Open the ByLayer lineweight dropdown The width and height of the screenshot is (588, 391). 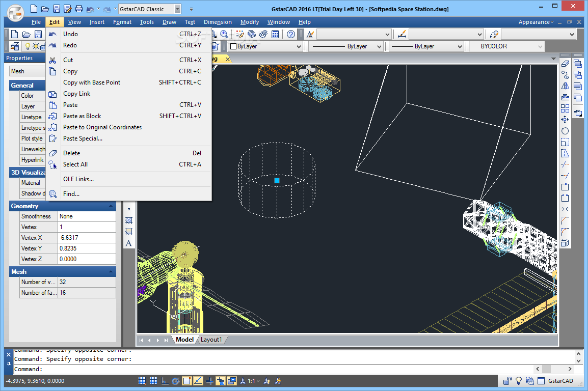460,46
